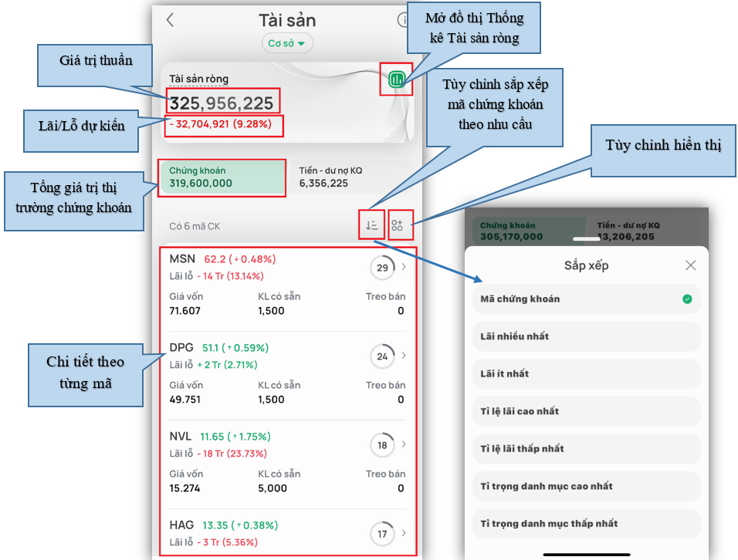Screen dimensions: 738x560
Task: Expand DPG stock details chevron
Action: click(x=404, y=356)
